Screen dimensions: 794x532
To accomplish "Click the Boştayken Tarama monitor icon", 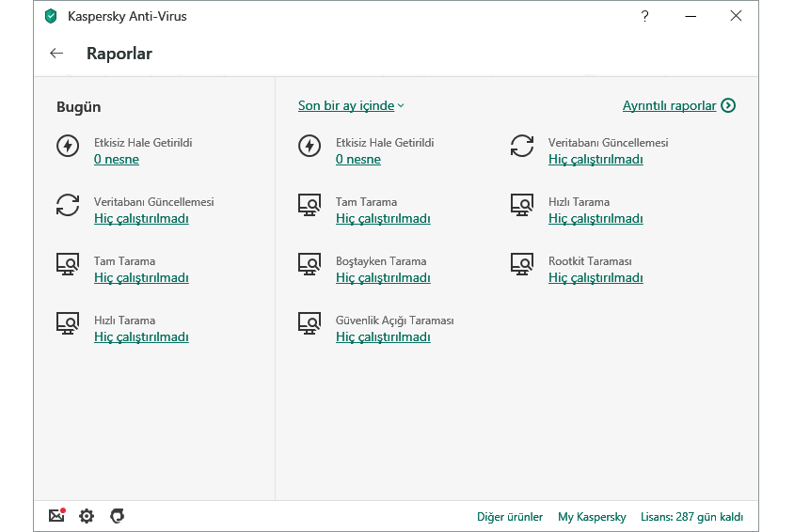I will (x=310, y=263).
